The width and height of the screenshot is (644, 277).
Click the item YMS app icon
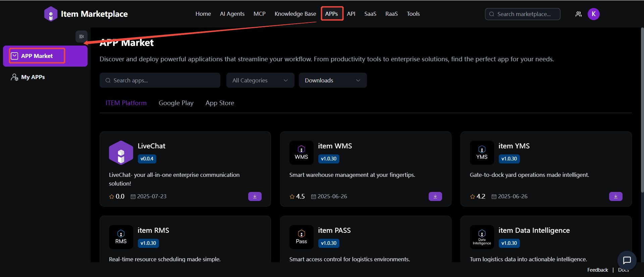point(482,153)
